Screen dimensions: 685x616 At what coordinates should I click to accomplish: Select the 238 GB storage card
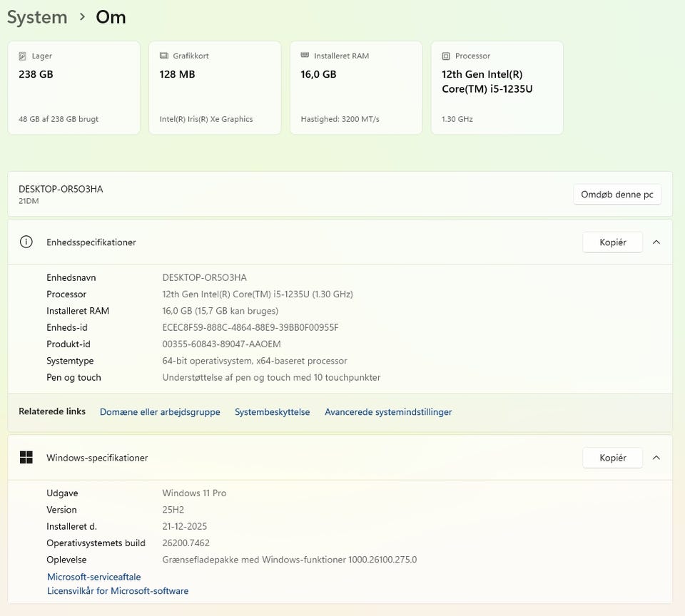pos(73,88)
